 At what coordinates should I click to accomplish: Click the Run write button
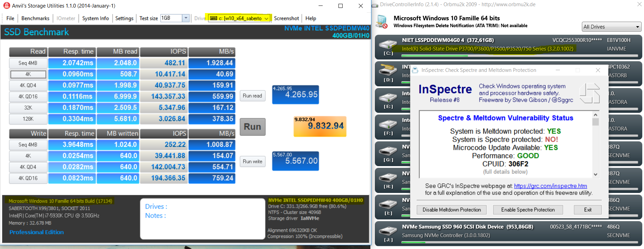pos(252,161)
